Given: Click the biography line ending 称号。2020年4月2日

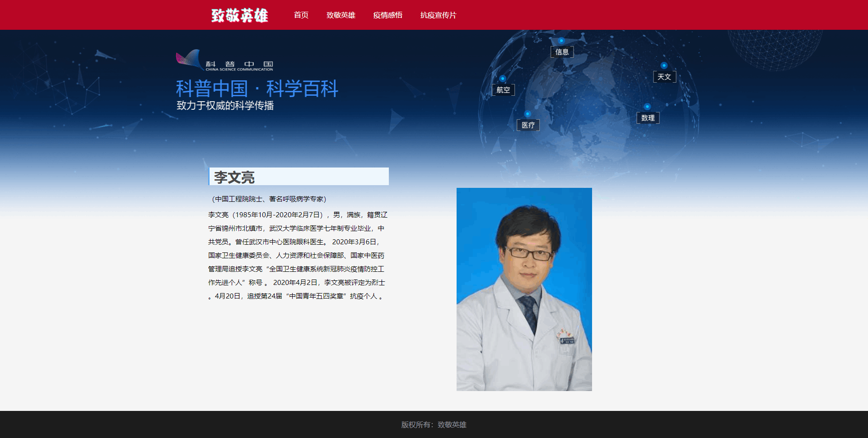Looking at the screenshot, I should [297, 283].
